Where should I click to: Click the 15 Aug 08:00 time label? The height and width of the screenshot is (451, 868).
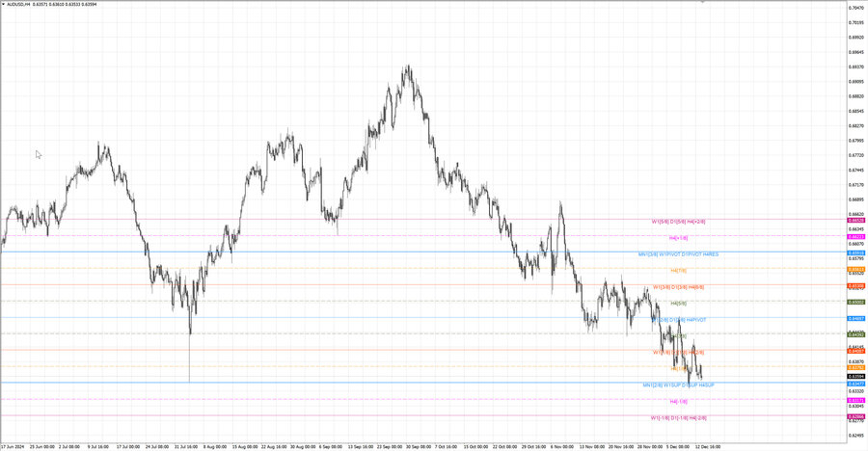pyautogui.click(x=245, y=446)
